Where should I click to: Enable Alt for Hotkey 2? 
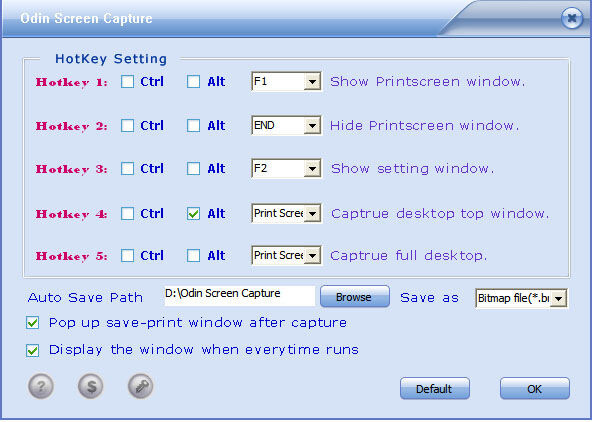(x=193, y=126)
